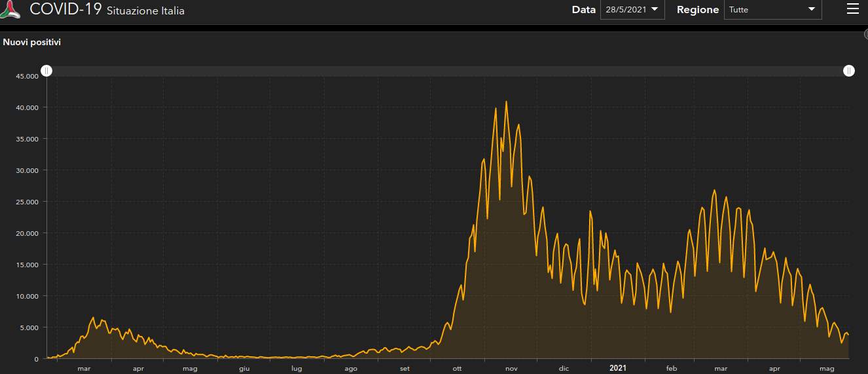The width and height of the screenshot is (868, 374).
Task: Click the 45.000 value on y-axis
Action: tap(27, 76)
